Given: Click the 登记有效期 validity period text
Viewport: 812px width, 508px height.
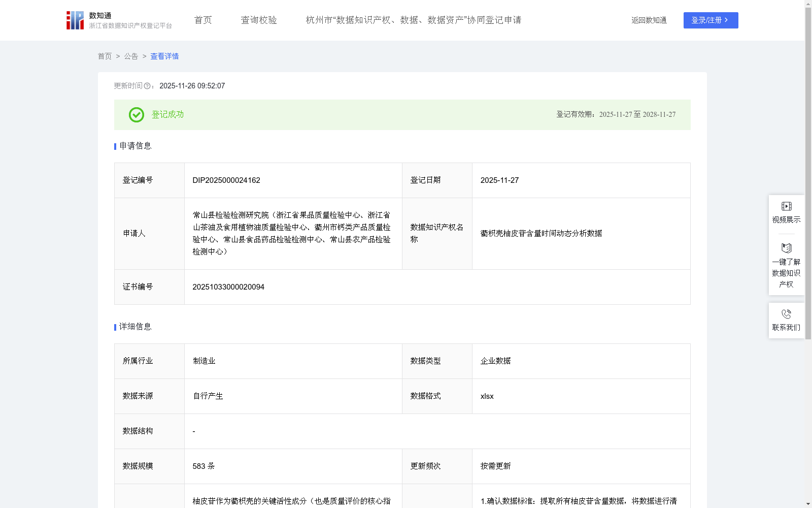Looking at the screenshot, I should [616, 115].
